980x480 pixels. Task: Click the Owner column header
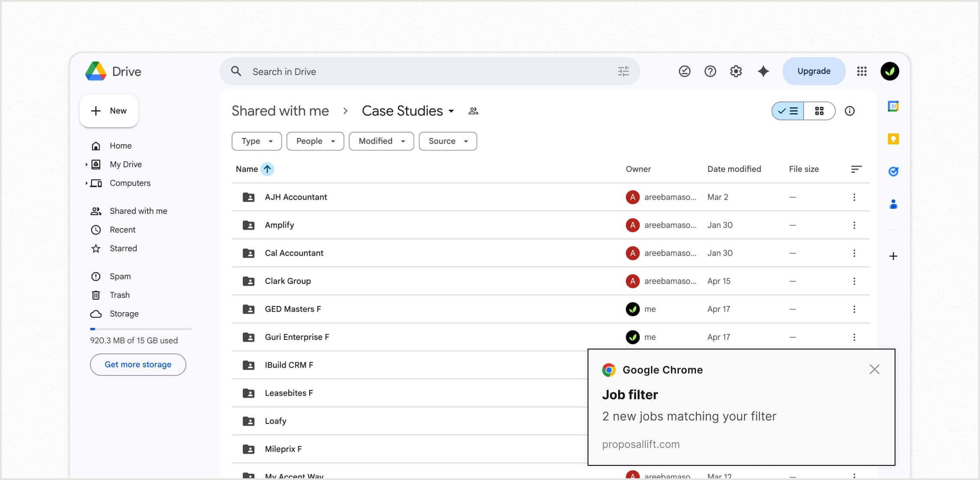[x=638, y=169]
